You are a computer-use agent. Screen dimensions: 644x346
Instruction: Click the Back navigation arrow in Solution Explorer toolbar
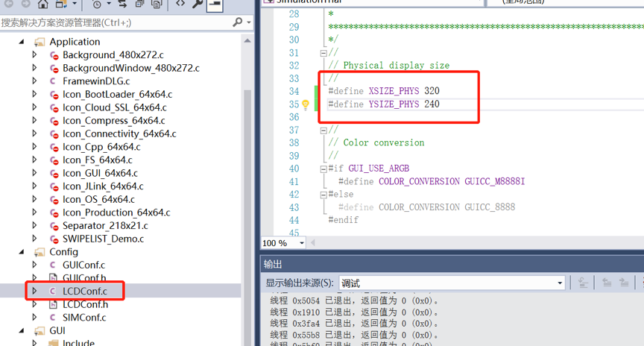[9, 4]
